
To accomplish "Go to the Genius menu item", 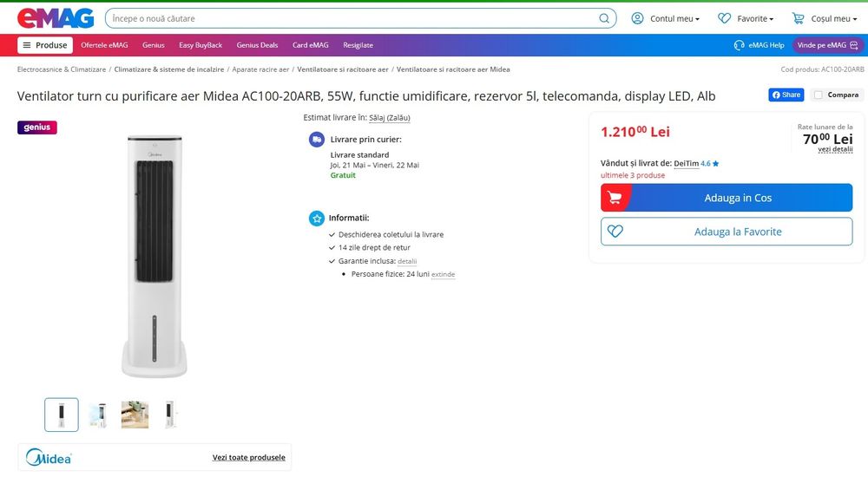I will click(154, 45).
